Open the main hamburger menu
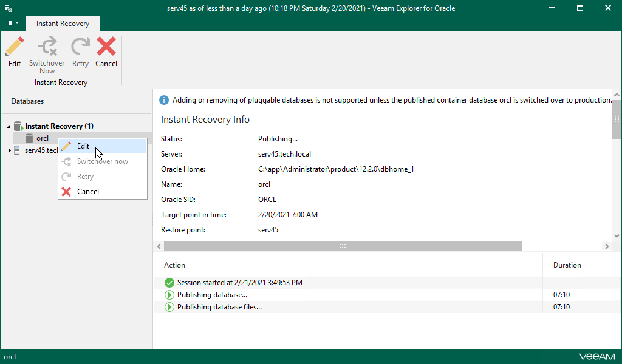Viewport: 622px width, 364px height. (x=13, y=24)
